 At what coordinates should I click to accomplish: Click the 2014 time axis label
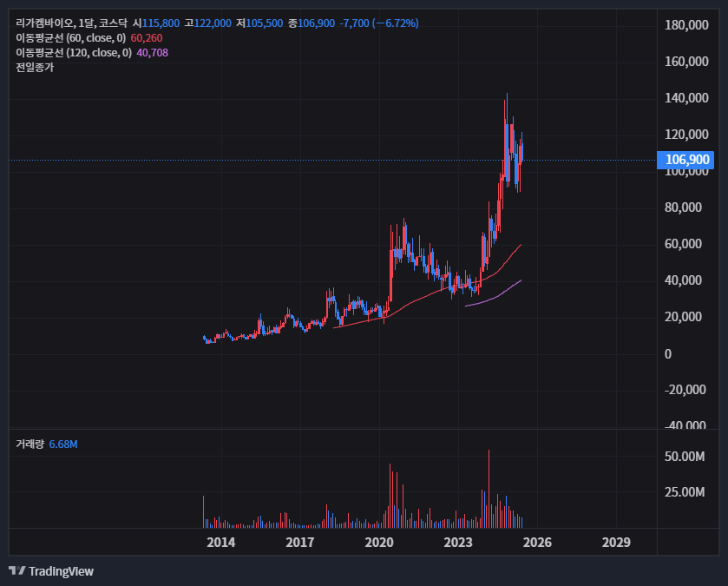click(x=221, y=543)
